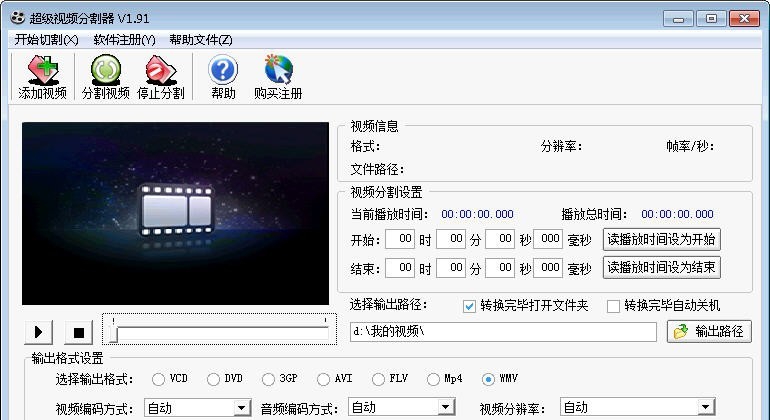Viewport: 770px width, 420px height.
Task: Stop the video playback
Action: (x=79, y=332)
